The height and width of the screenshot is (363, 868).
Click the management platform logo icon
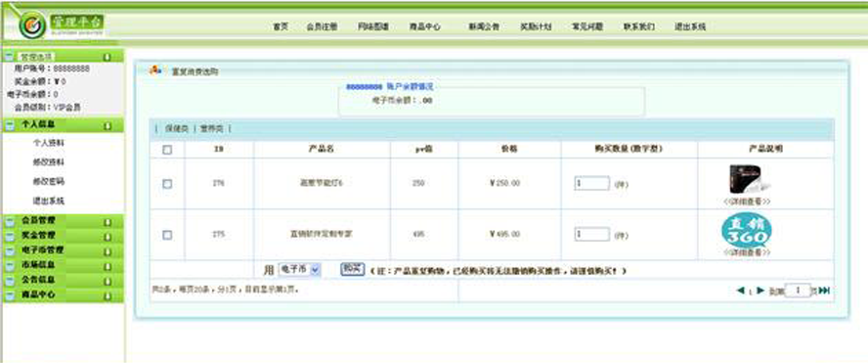click(31, 24)
